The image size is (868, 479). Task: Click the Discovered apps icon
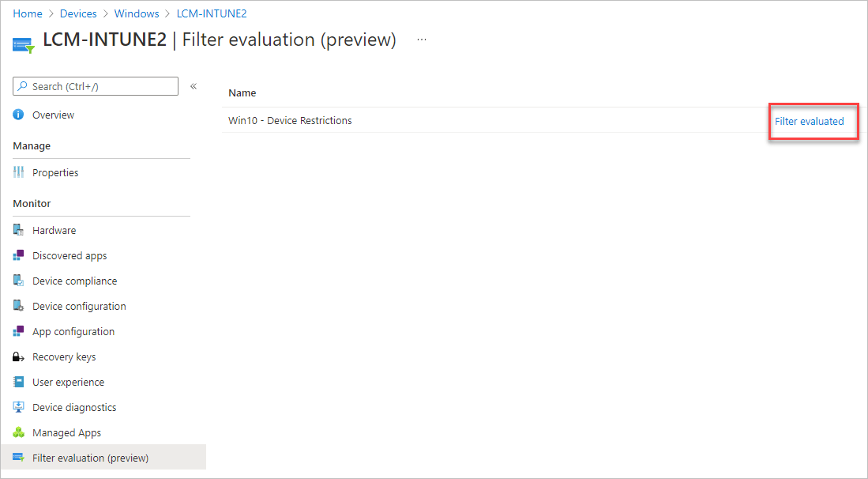pyautogui.click(x=18, y=255)
